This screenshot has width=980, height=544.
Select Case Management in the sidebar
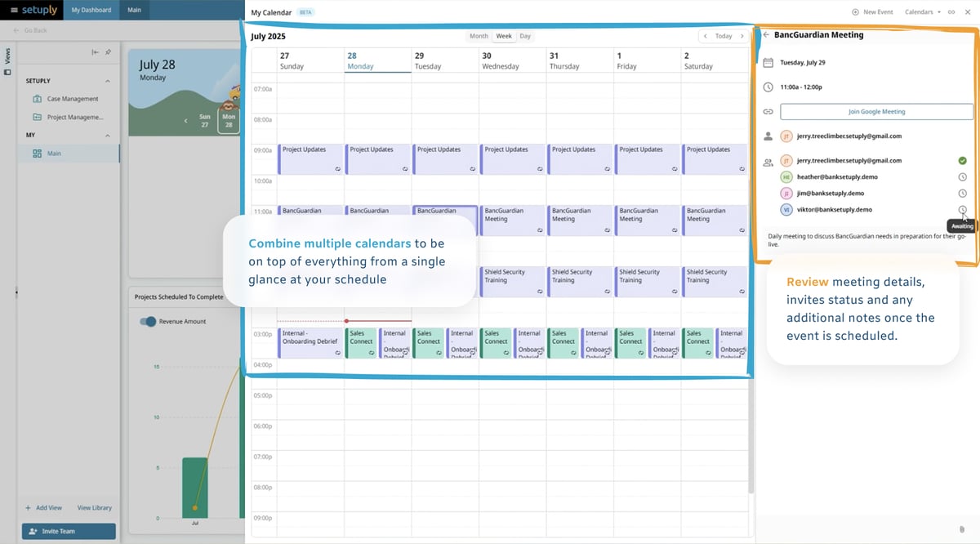coord(69,99)
